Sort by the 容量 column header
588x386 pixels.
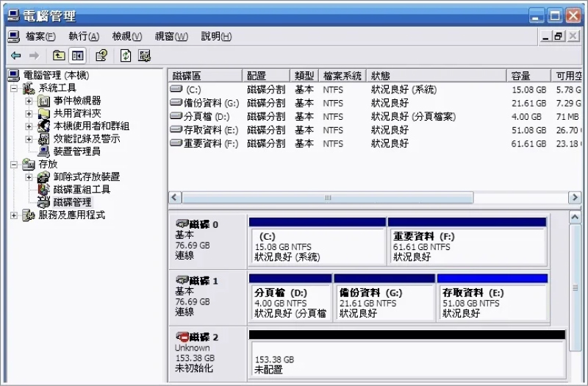click(528, 76)
